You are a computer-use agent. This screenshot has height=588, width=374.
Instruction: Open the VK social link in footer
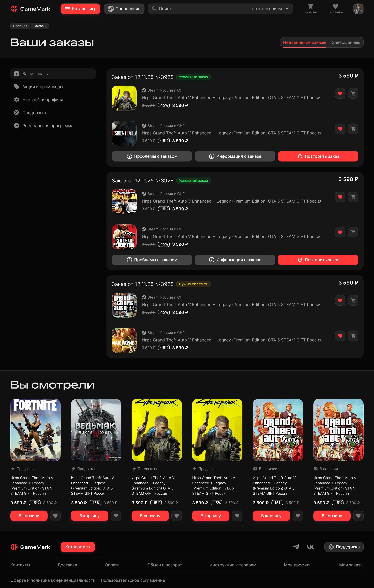[x=310, y=547]
